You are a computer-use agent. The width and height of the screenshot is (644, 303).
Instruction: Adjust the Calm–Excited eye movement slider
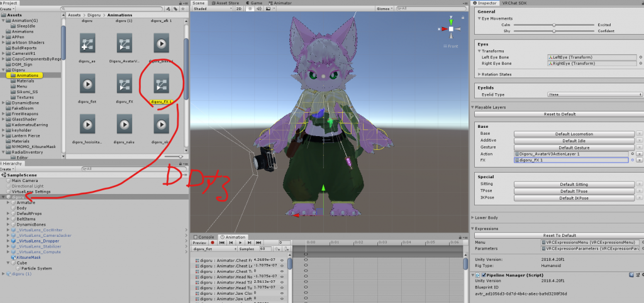[553, 25]
